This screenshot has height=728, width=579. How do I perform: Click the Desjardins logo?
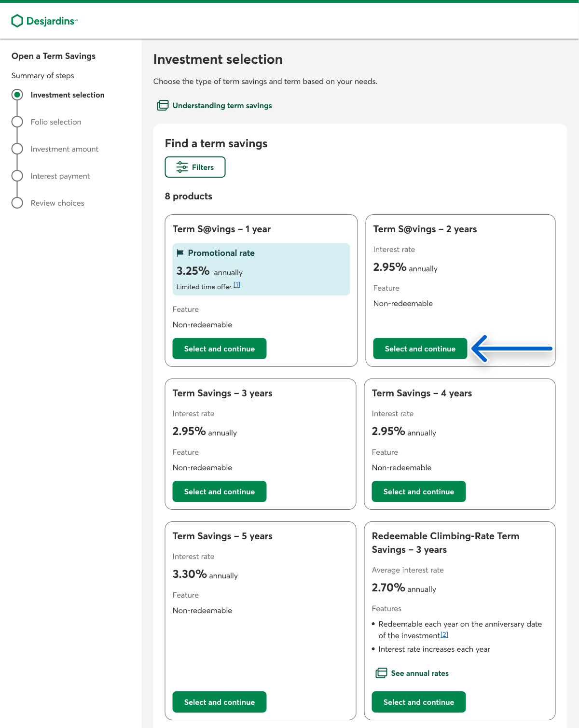(x=44, y=21)
